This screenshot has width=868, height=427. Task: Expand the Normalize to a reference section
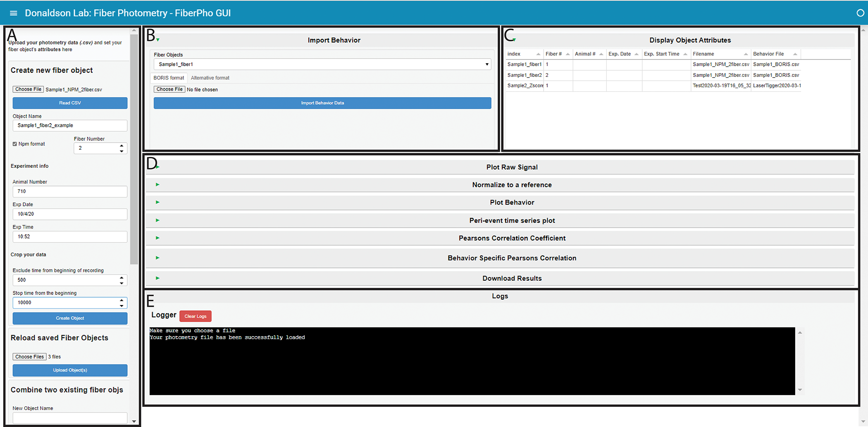500,185
